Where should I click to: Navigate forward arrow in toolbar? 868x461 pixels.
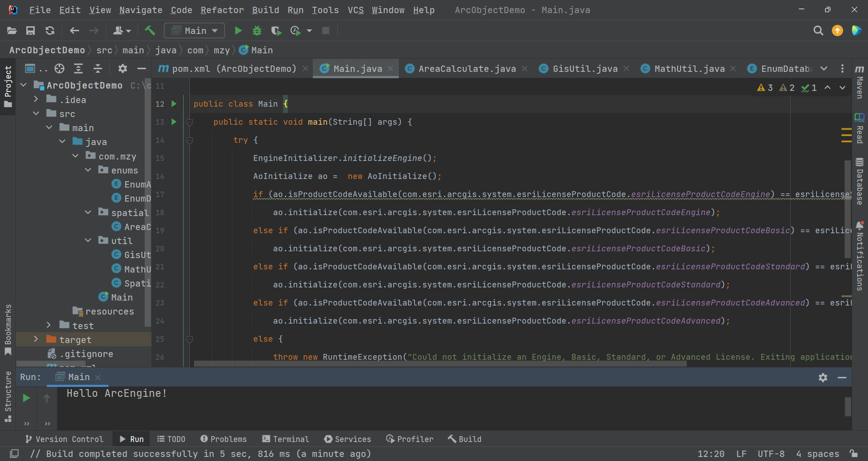[94, 31]
